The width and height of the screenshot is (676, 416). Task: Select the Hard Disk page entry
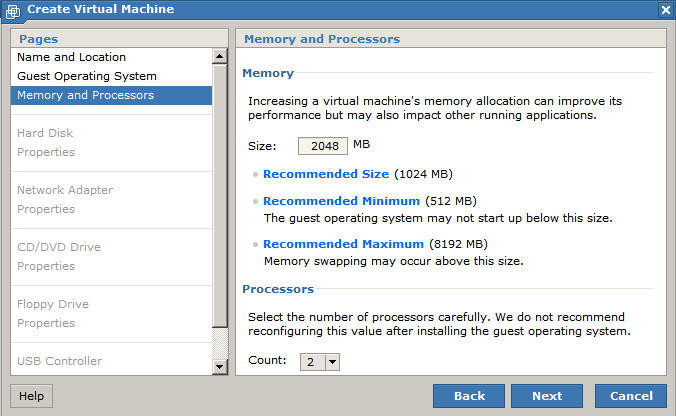[45, 133]
